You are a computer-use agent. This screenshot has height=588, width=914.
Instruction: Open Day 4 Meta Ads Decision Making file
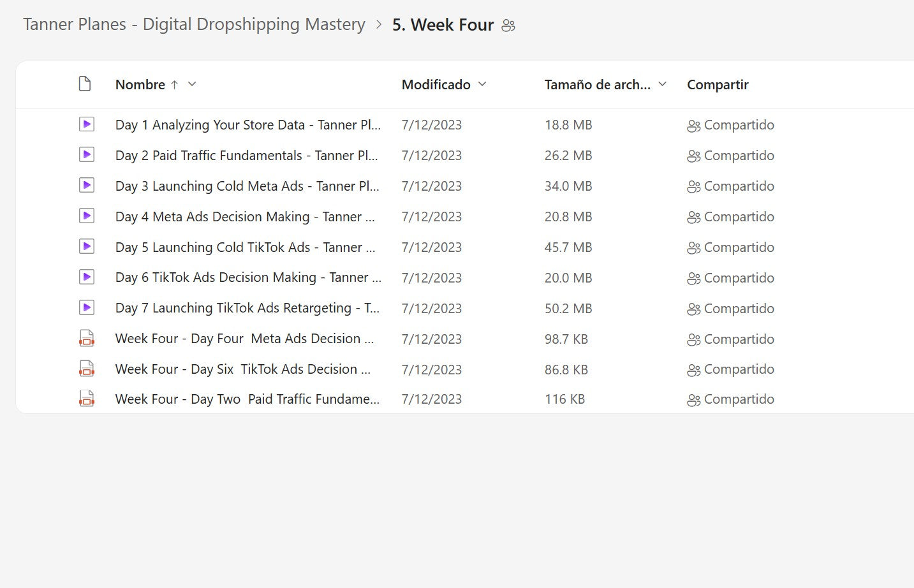coord(244,217)
